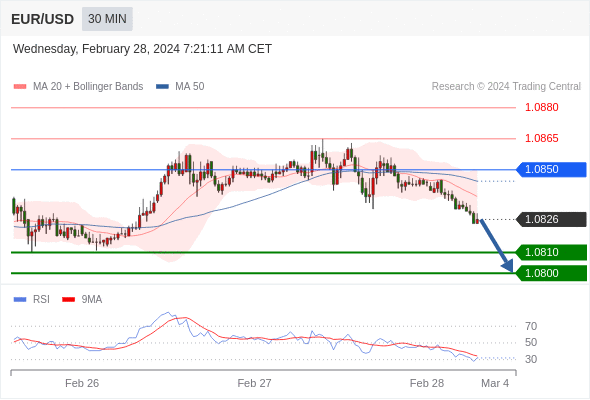Click the 1.0880 resistance level label

(542, 107)
